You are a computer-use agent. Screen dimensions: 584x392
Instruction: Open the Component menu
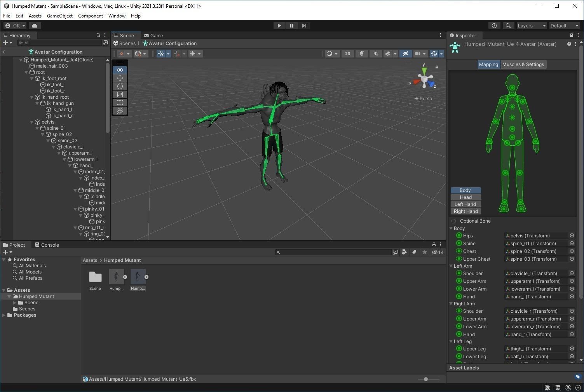click(x=91, y=16)
